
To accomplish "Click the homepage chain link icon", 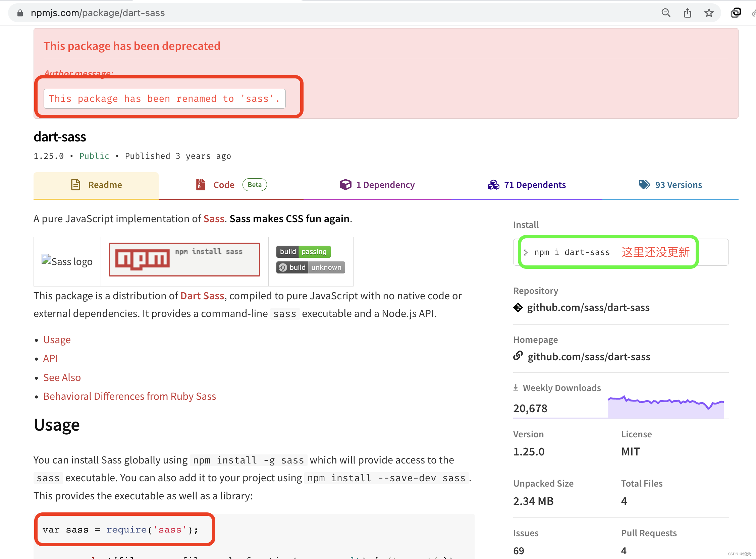I will (518, 356).
